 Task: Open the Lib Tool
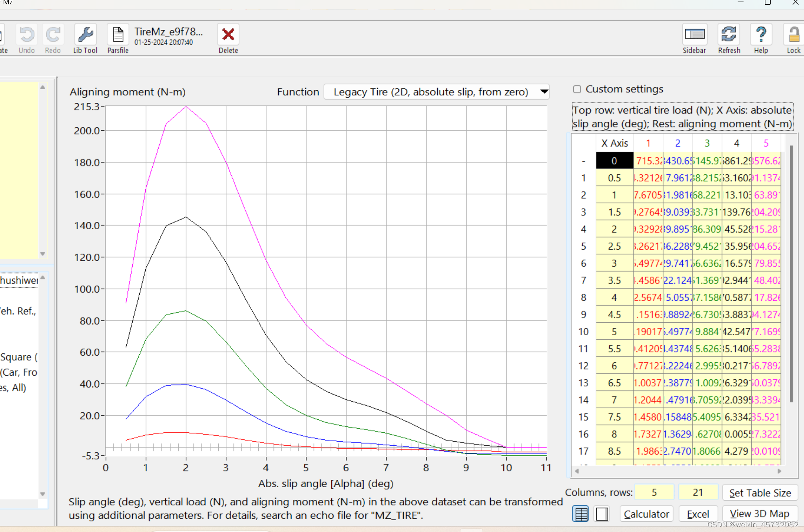coord(85,35)
